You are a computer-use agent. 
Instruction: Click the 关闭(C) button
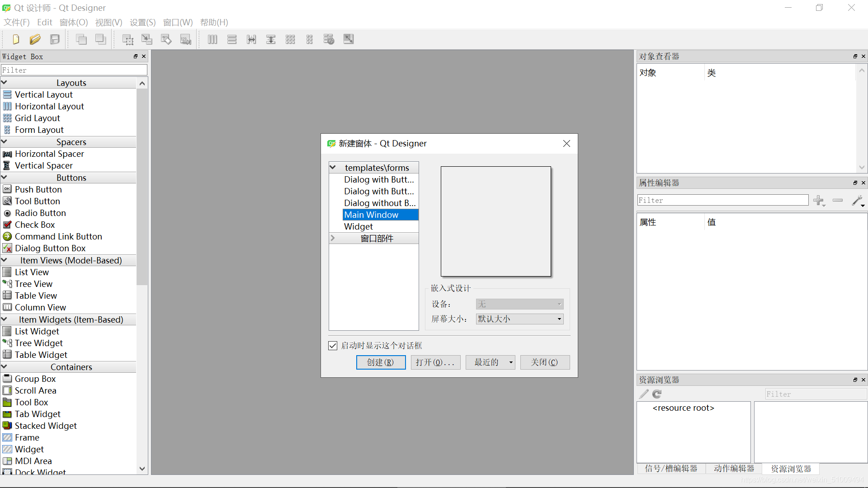tap(545, 362)
